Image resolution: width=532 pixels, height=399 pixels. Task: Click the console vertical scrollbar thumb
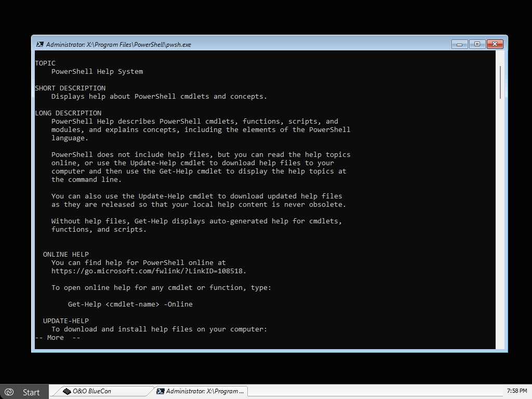click(500, 82)
